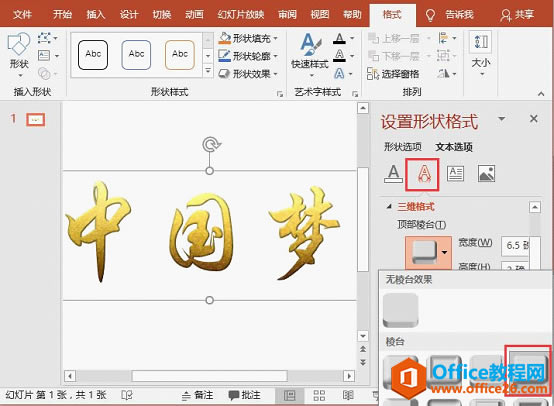Open 形状轮廓 dropdown
This screenshot has height=406, width=554.
coord(248,55)
